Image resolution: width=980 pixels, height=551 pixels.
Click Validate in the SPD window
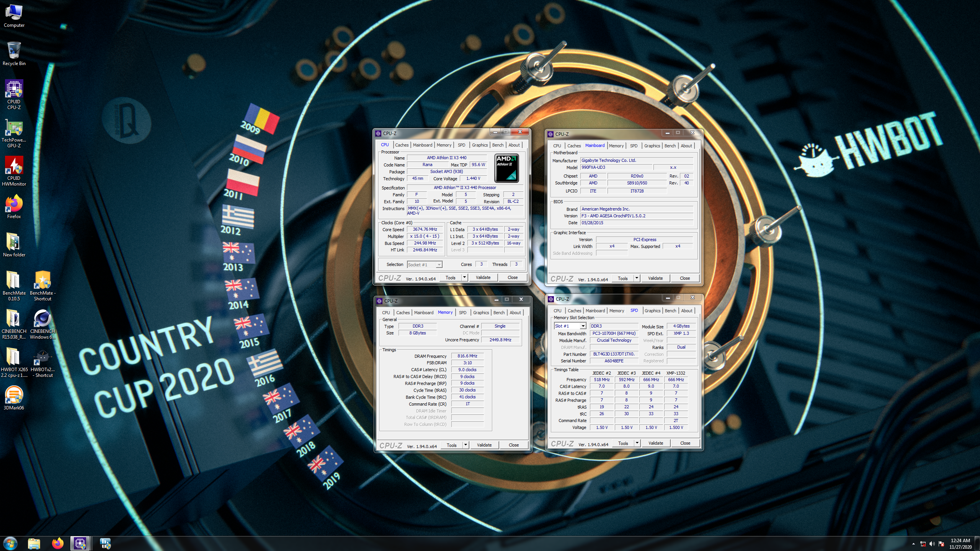(x=656, y=443)
